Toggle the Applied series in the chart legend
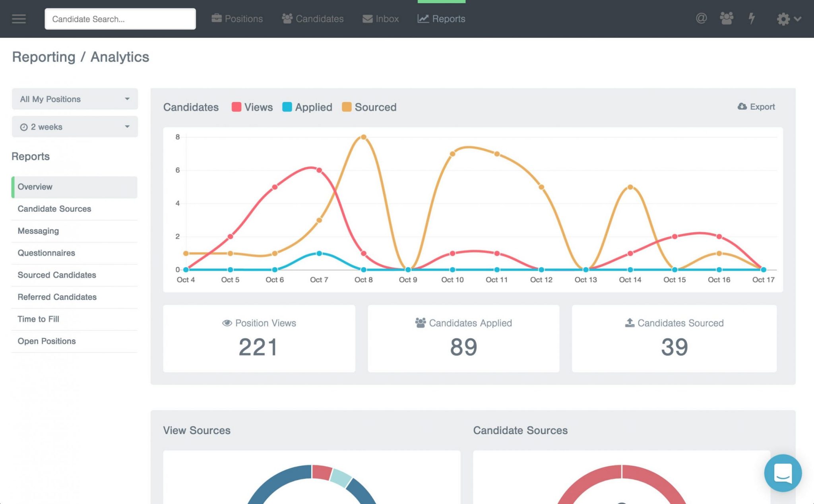Image resolution: width=814 pixels, height=504 pixels. [307, 107]
